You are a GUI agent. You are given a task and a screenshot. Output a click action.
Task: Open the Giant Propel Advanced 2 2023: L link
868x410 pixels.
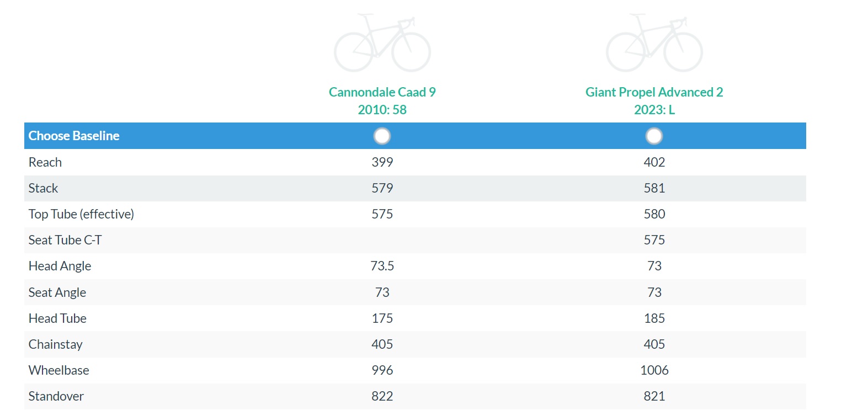(654, 100)
